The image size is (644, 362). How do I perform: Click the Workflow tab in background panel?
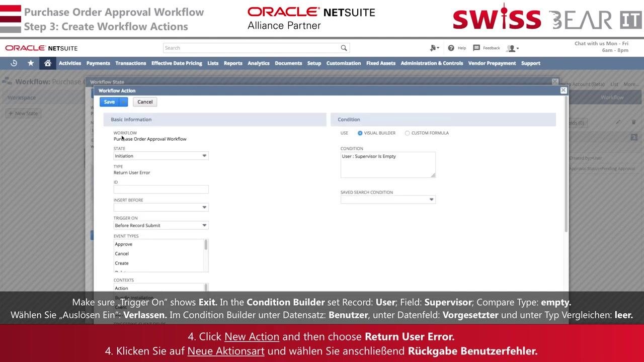click(x=612, y=98)
